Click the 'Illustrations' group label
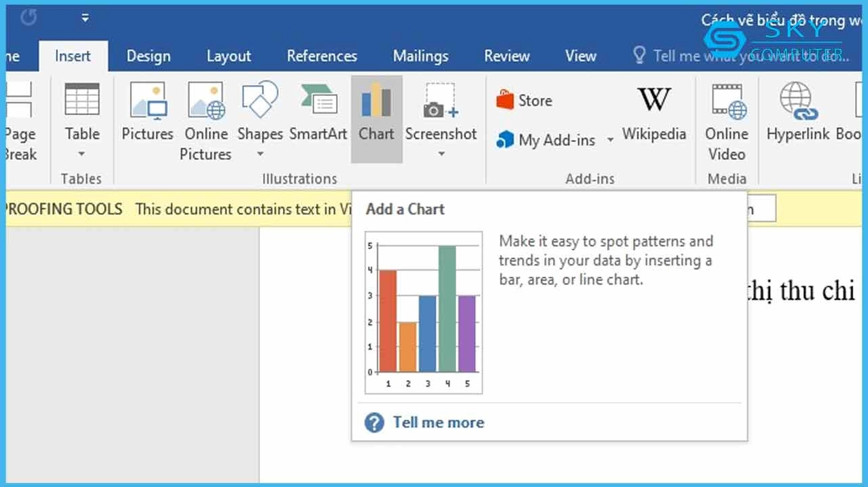Viewport: 868px width, 487px height. (x=300, y=179)
